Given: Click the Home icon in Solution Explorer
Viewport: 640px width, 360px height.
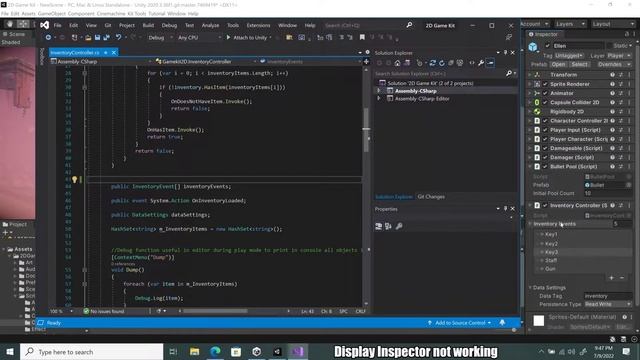Looking at the screenshot, I should pos(398,63).
